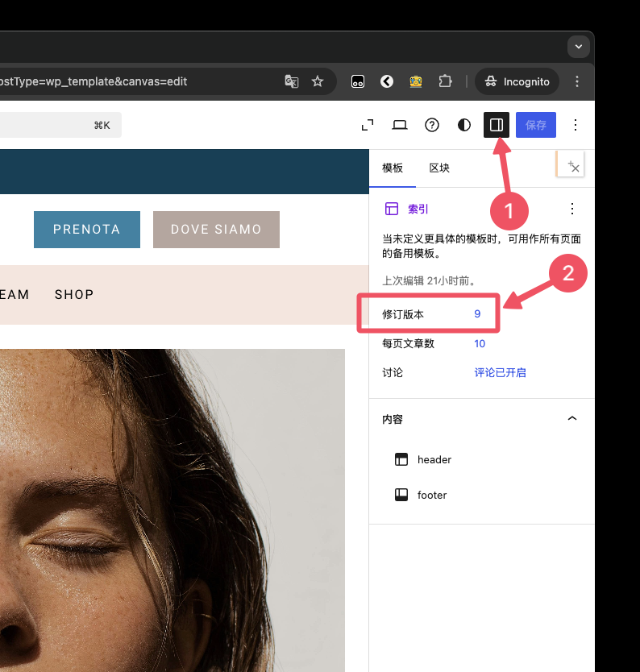The height and width of the screenshot is (672, 640).
Task: Open revisions link showing 9
Action: pyautogui.click(x=477, y=314)
